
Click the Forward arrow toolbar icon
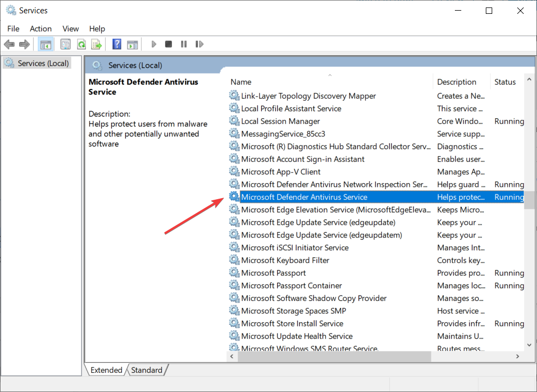tap(25, 44)
